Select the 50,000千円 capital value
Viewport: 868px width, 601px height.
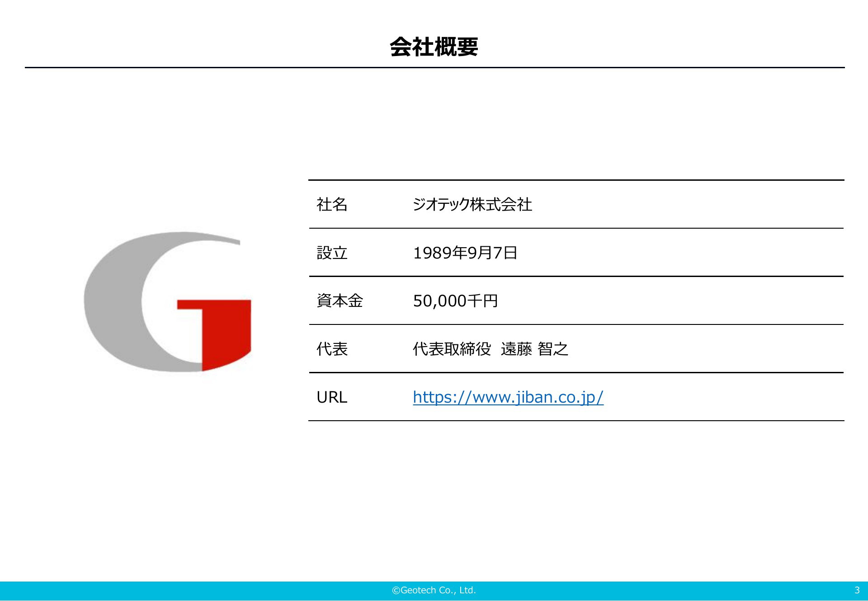[455, 301]
